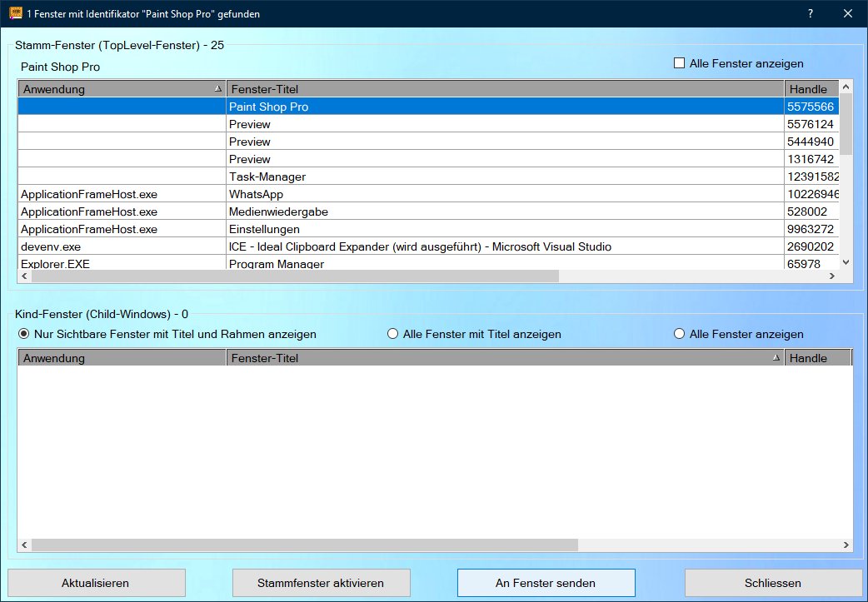Sort child list by Anwendung column header

(x=122, y=358)
